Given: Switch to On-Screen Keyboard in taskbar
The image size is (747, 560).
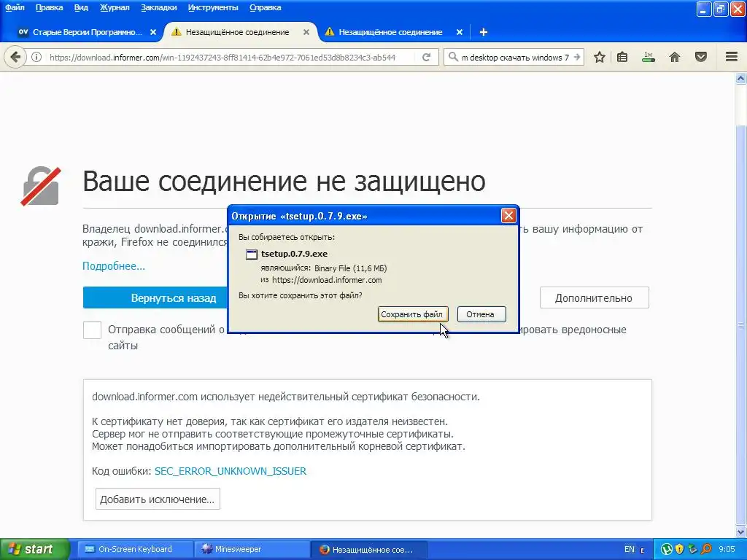Looking at the screenshot, I should [x=134, y=549].
